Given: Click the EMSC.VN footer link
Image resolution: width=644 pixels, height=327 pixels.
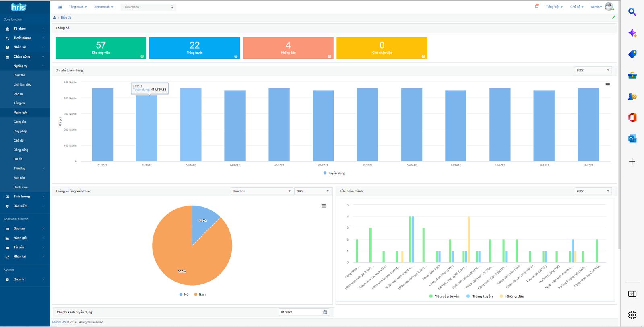Looking at the screenshot, I should (x=59, y=322).
